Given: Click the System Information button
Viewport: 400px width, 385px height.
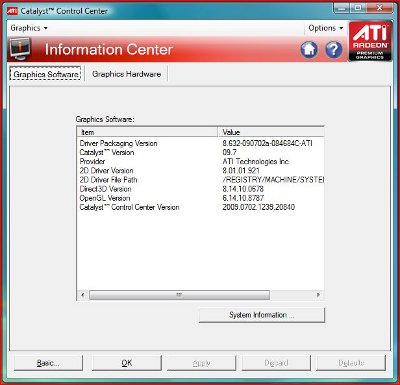Looking at the screenshot, I should click(x=262, y=315).
